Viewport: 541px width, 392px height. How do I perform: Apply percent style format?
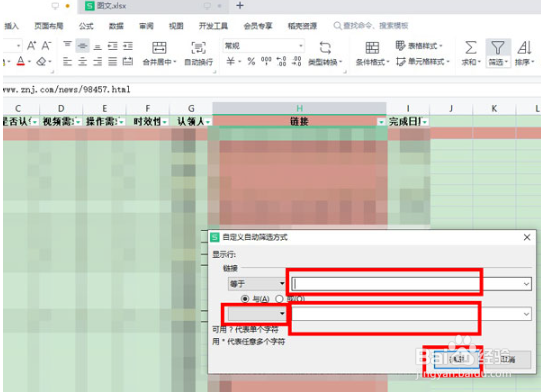coord(251,61)
